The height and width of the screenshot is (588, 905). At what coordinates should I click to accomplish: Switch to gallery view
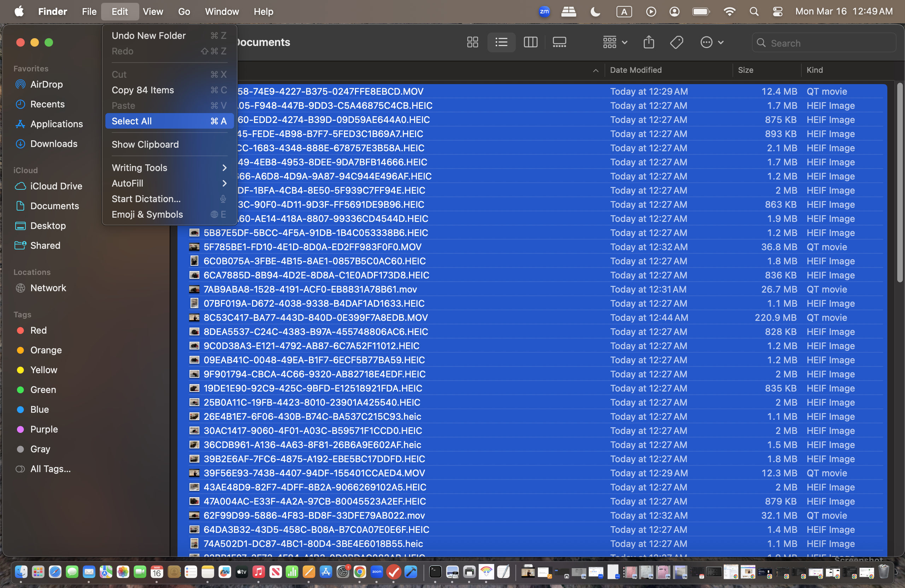coord(559,42)
